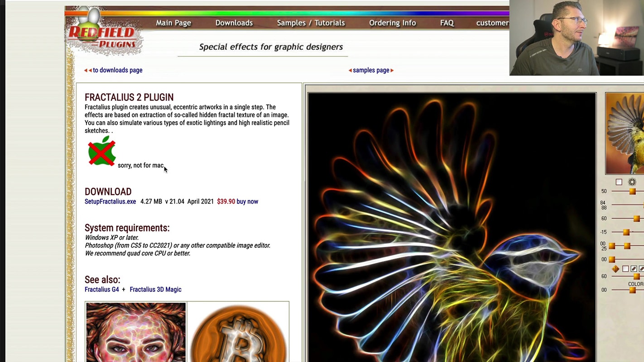Adjust the slider handle labeled 60 near top
This screenshot has height=362, width=644.
pyautogui.click(x=636, y=219)
